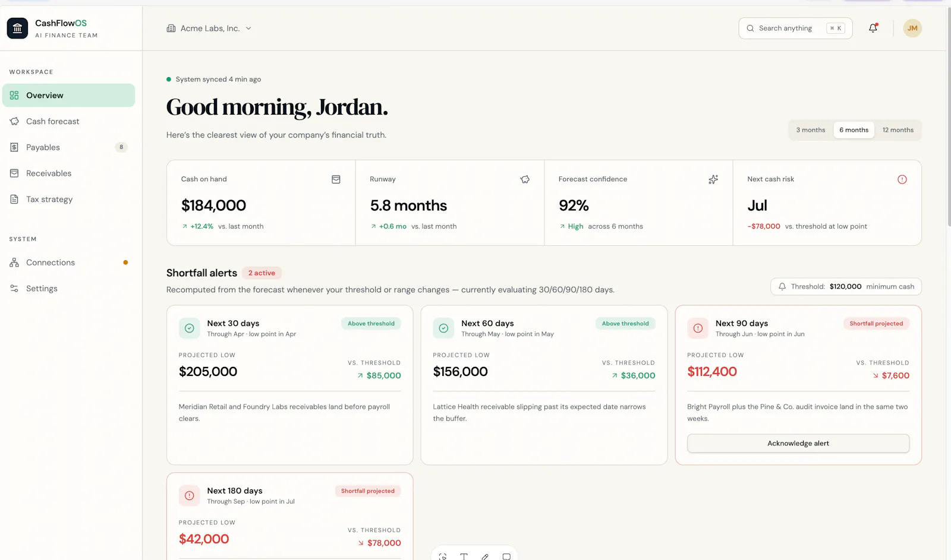Switch range to 3 months
The width and height of the screenshot is (951, 560).
coord(811,130)
